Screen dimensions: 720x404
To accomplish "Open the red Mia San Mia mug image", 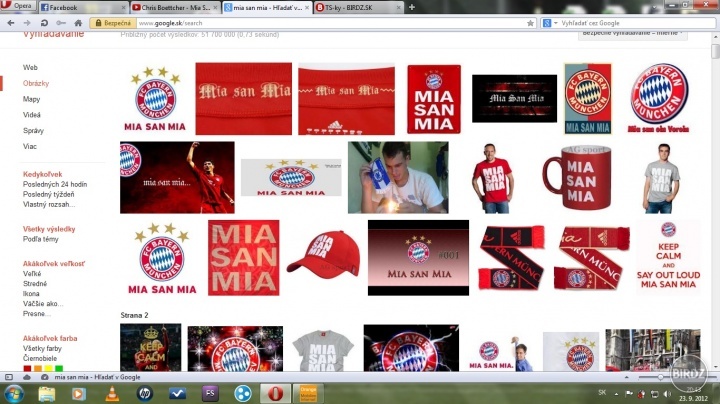I will click(x=577, y=177).
